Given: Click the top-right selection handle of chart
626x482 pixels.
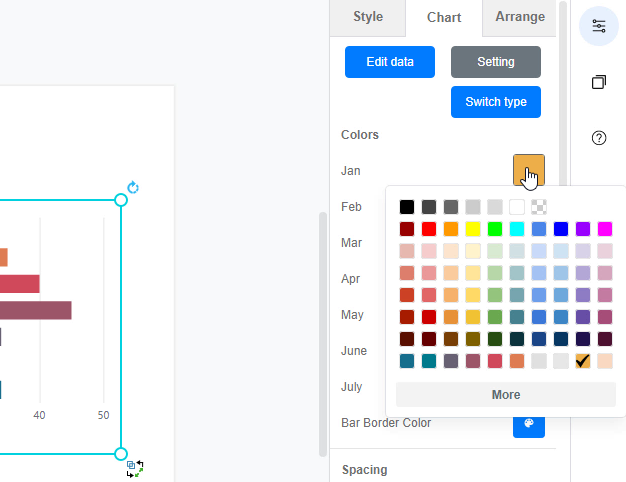Looking at the screenshot, I should [121, 200].
